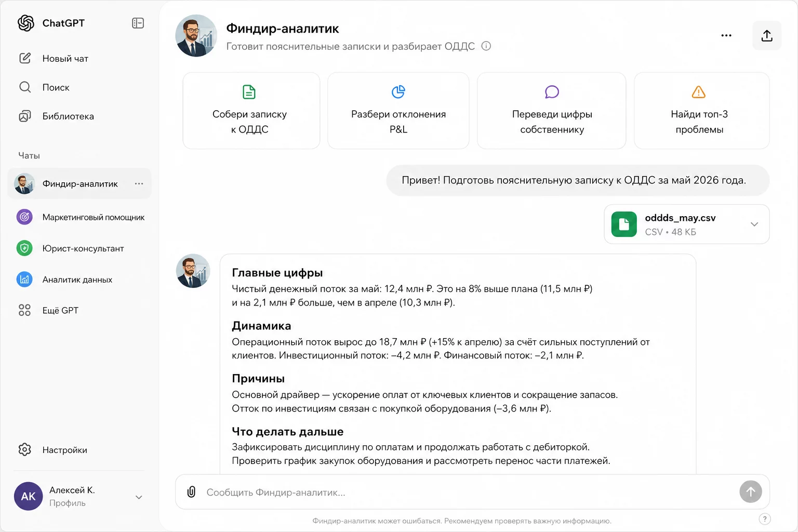Click the green CSV file icon
The width and height of the screenshot is (798, 532).
(624, 224)
